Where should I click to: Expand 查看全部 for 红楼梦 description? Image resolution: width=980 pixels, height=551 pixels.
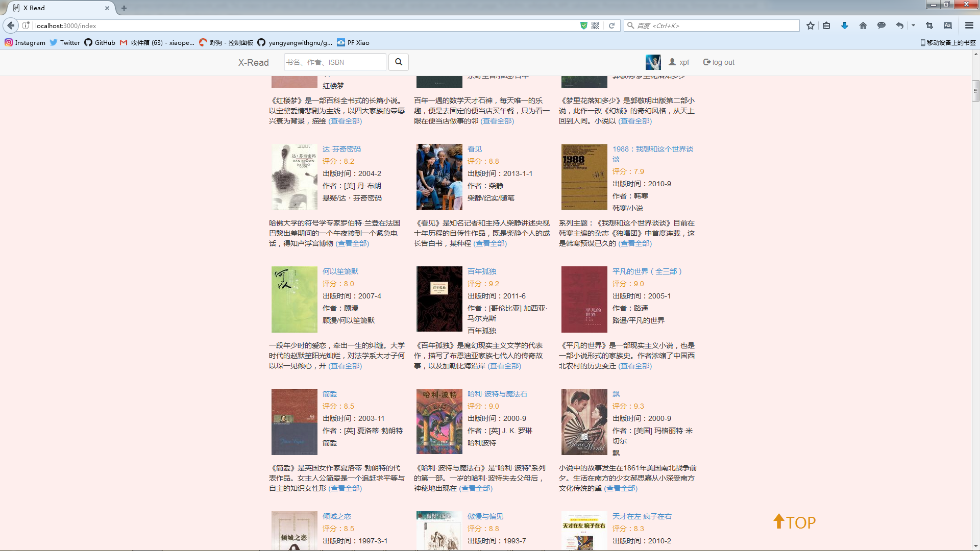(x=345, y=121)
